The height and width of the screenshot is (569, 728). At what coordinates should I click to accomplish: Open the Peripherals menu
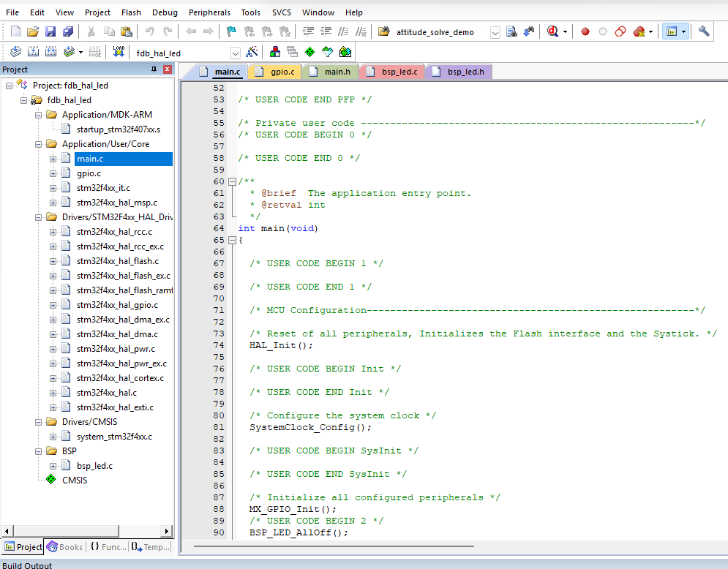coord(209,12)
